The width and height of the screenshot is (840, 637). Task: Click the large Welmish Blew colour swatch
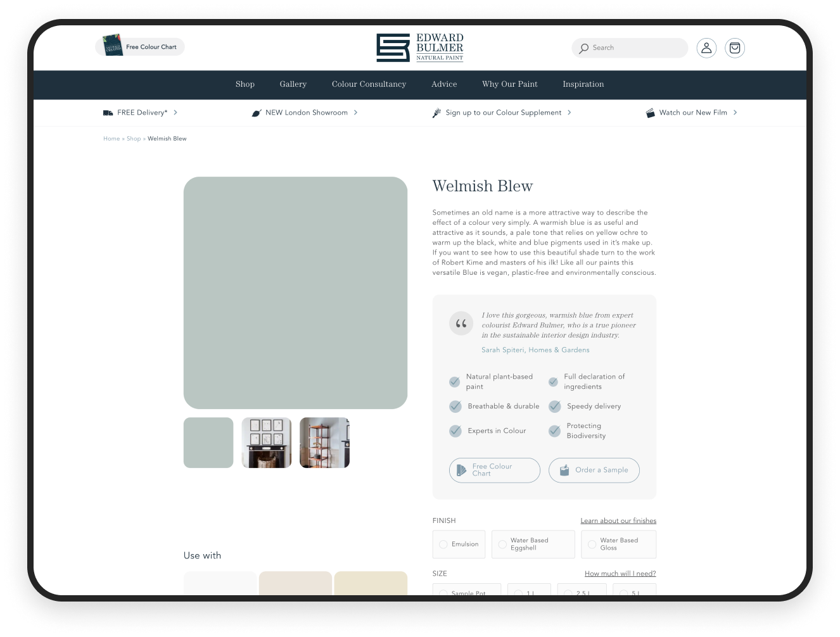tap(295, 293)
